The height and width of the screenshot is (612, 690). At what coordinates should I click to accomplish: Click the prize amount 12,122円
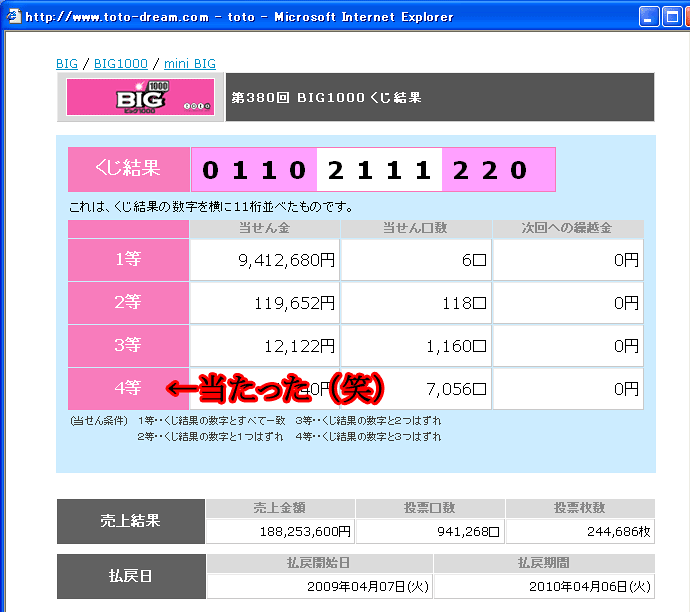point(300,346)
